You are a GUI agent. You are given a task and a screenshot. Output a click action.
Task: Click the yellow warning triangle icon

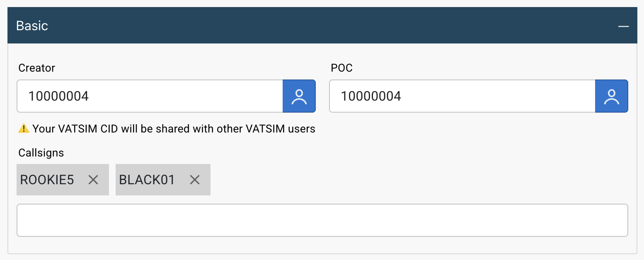[x=24, y=128]
